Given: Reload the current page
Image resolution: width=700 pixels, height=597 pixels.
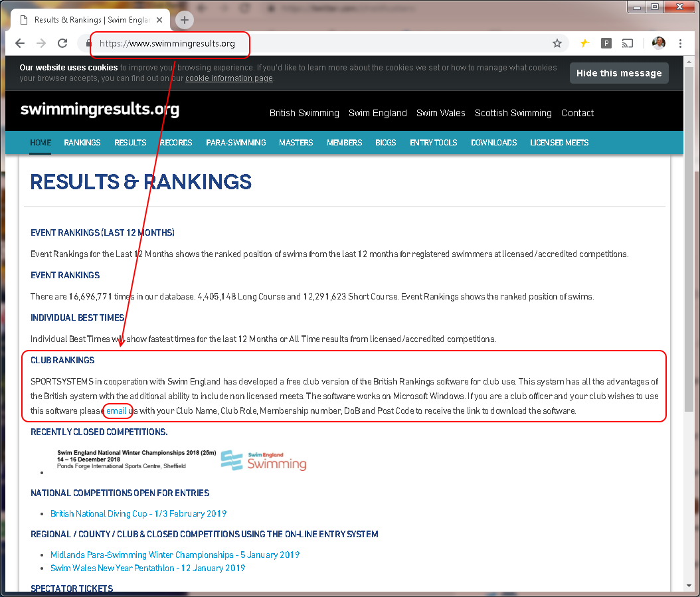Looking at the screenshot, I should 62,43.
